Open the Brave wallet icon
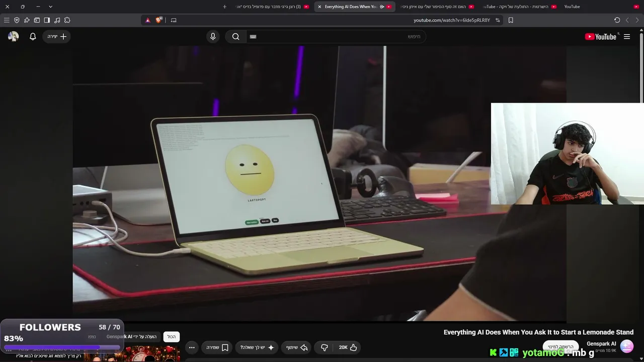The image size is (644, 362). (37, 20)
